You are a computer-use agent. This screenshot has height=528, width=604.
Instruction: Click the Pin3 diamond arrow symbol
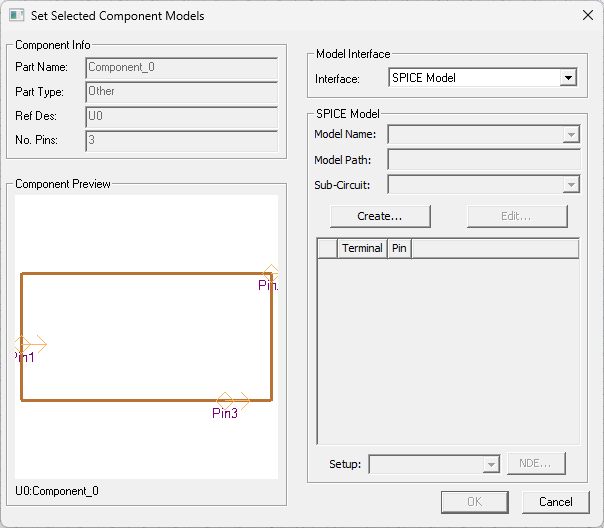[233, 401]
